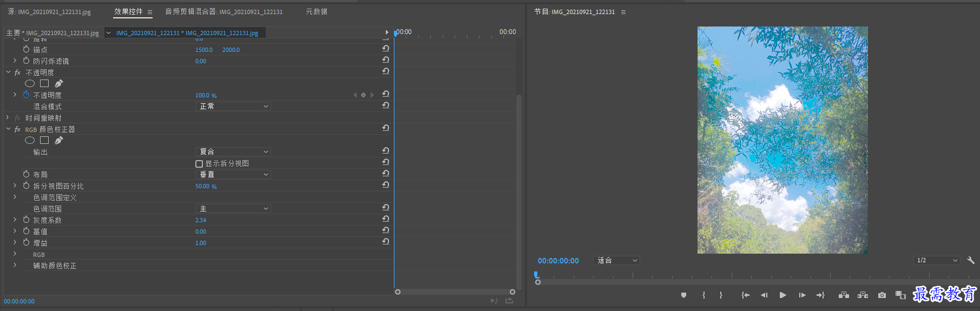Select pen mask tool under 不透明度

pos(59,83)
